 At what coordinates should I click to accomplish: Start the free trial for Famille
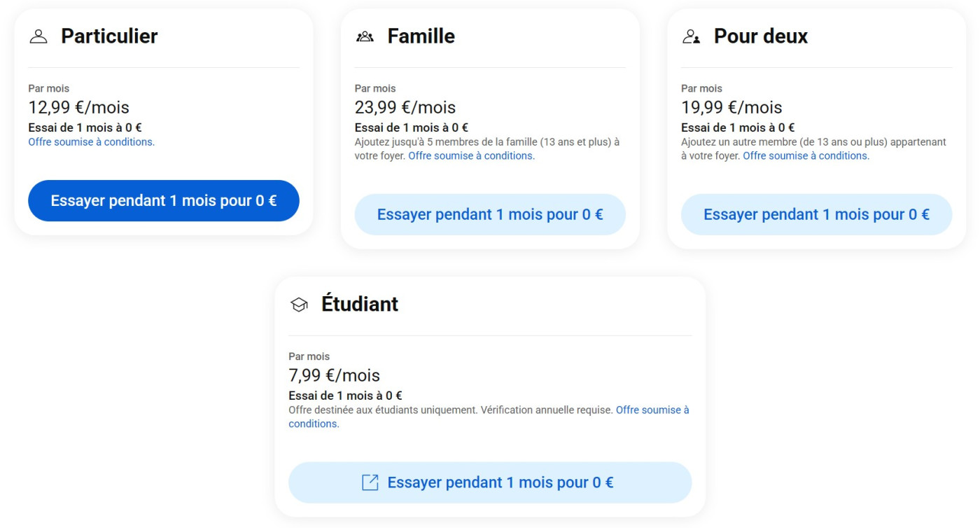(490, 214)
